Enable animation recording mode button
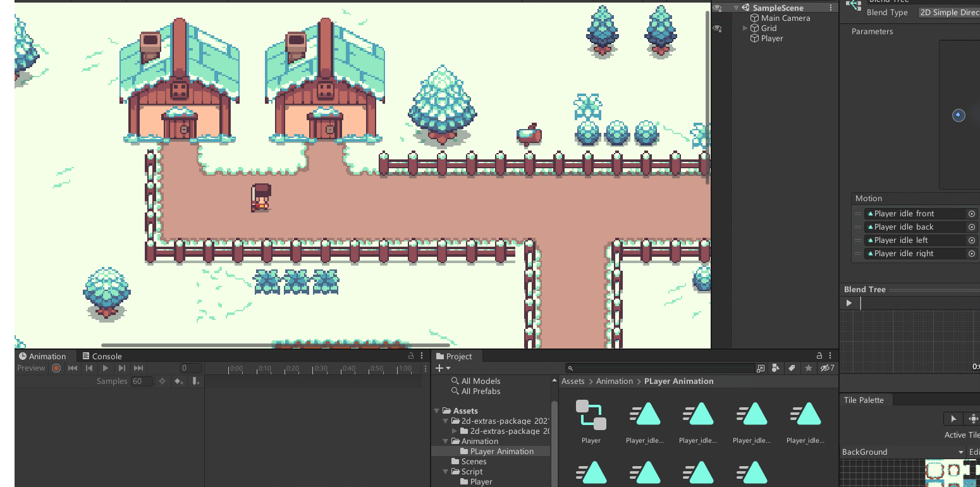The image size is (980, 487). click(x=56, y=368)
